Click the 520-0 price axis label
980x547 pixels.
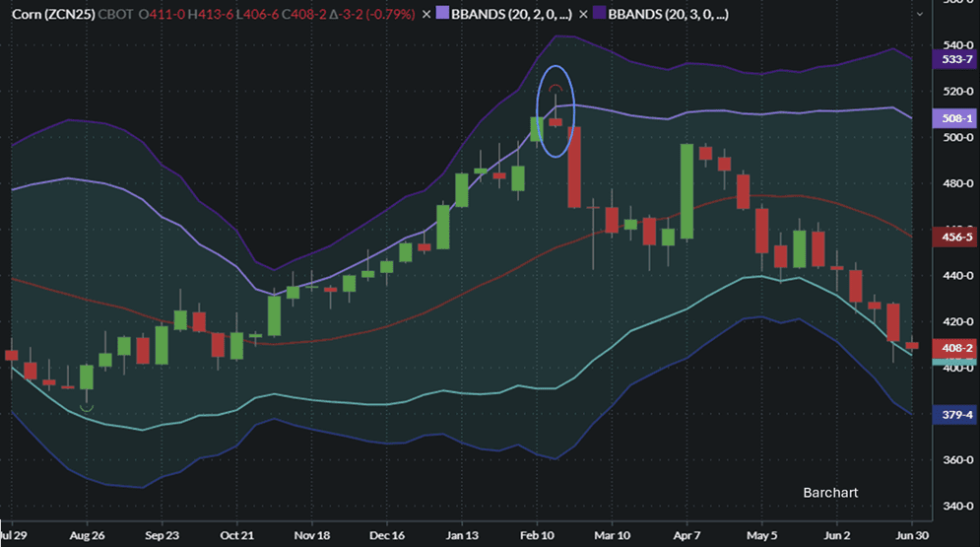(x=957, y=92)
